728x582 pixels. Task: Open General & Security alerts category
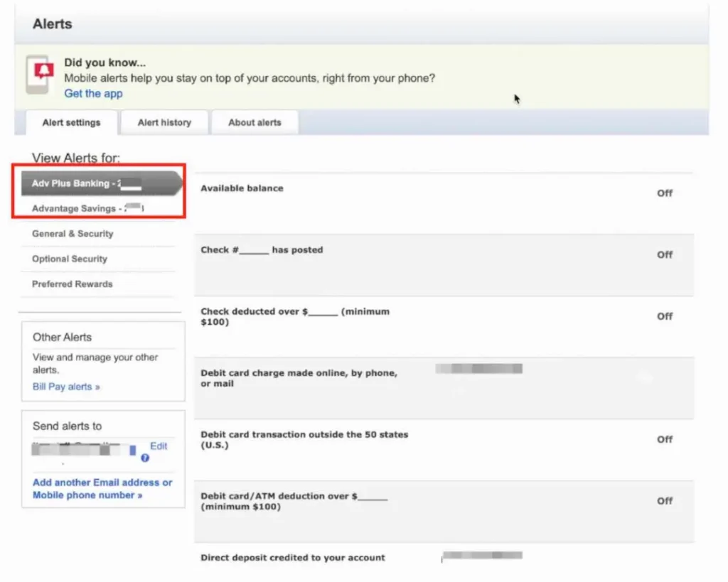[x=73, y=234]
